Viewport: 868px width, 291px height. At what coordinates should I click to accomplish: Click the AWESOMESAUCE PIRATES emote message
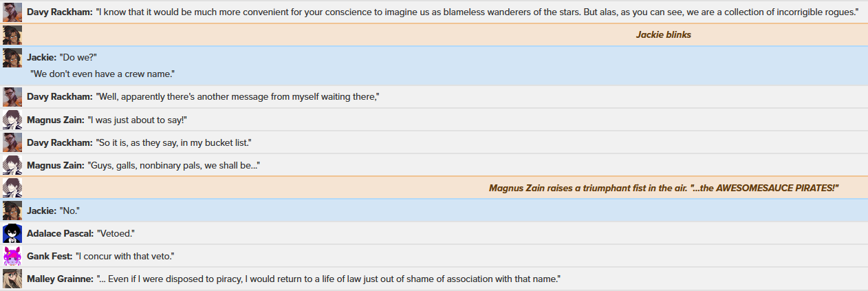[664, 188]
